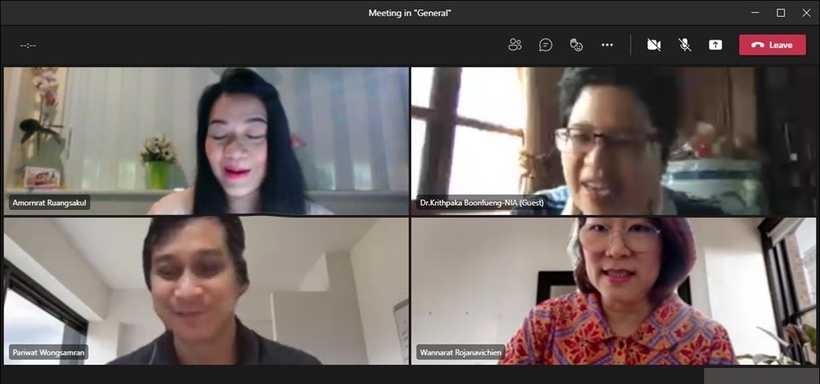Maximize the meeting window

pyautogui.click(x=781, y=13)
